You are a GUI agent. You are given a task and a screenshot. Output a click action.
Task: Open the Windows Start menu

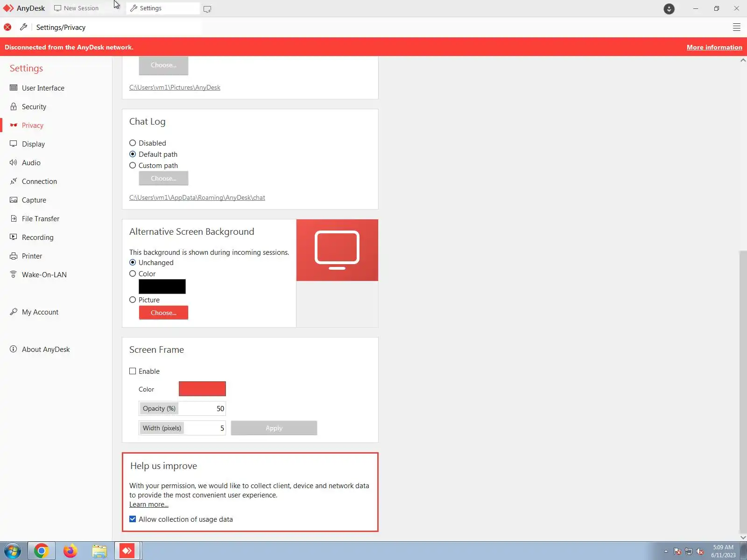(13, 551)
